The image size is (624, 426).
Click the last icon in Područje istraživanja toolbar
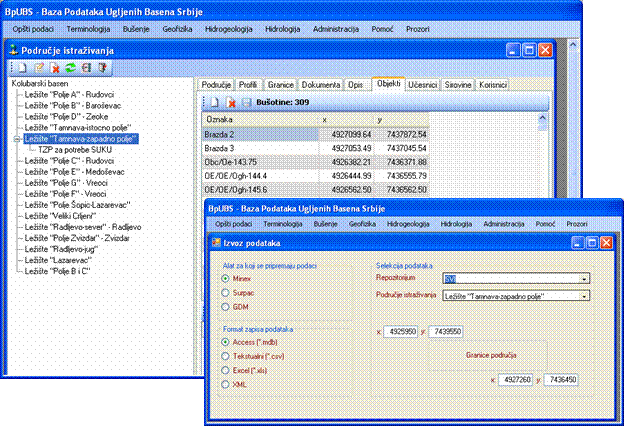tap(103, 68)
